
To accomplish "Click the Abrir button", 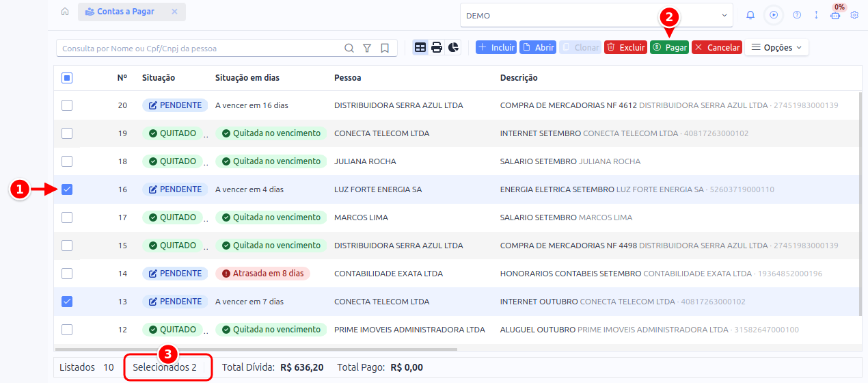I will (x=538, y=48).
